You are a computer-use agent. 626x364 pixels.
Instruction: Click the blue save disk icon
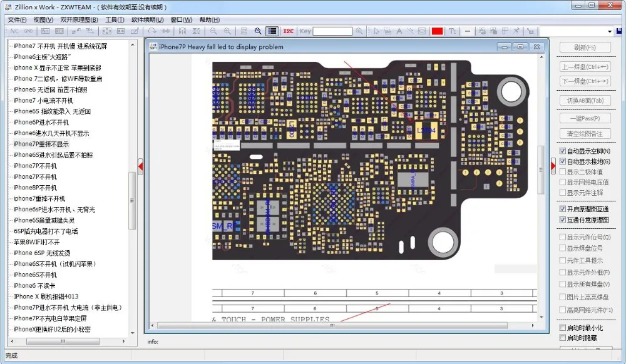619,31
